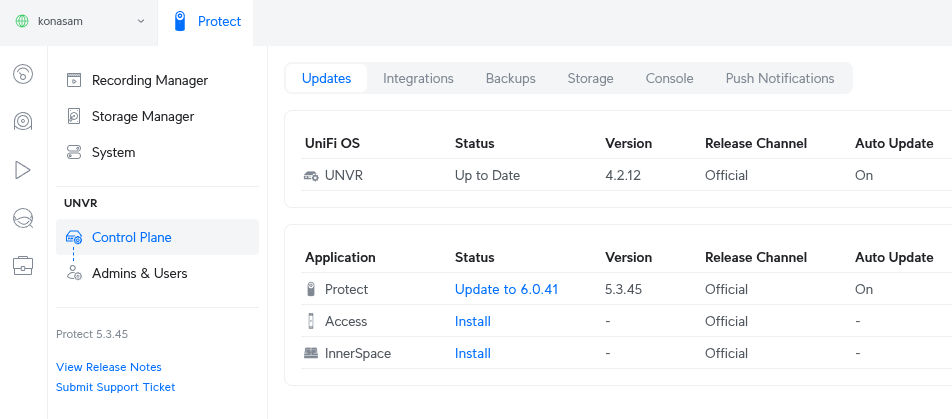
Task: Click the UNVR section heading in sidebar
Action: coord(81,203)
